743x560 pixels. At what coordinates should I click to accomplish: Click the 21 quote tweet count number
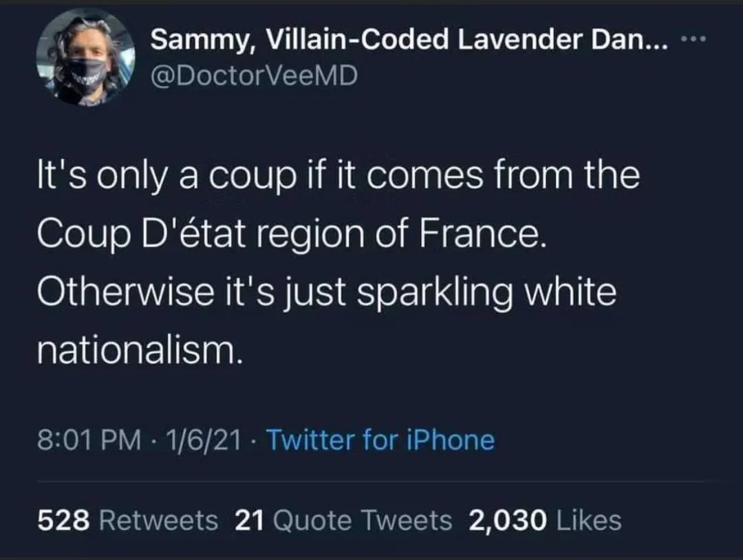[250, 521]
